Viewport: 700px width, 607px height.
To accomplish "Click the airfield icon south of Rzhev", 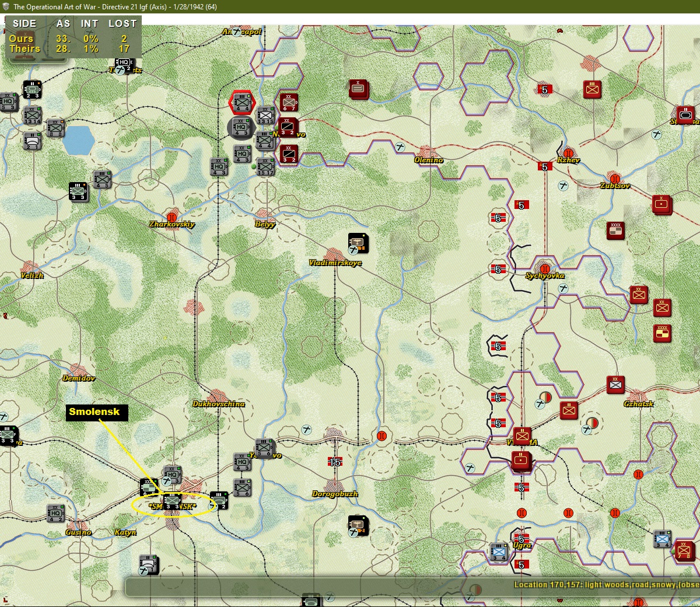I will tap(563, 186).
